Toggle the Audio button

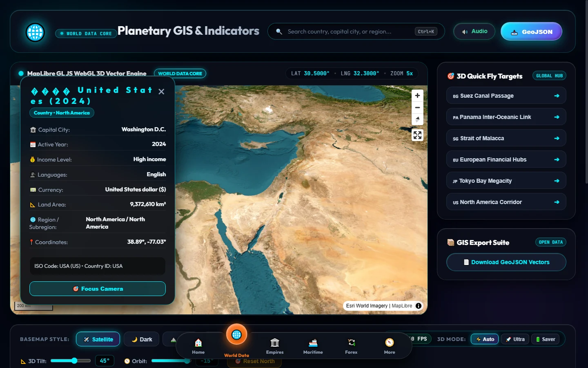click(474, 31)
